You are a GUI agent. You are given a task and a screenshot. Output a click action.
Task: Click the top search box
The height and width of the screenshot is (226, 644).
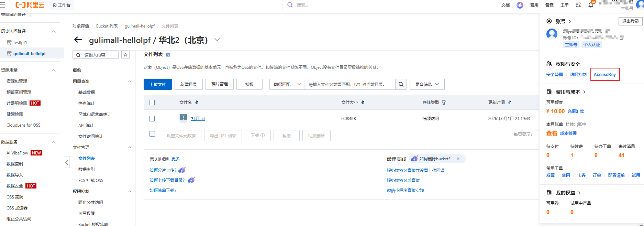point(388,5)
